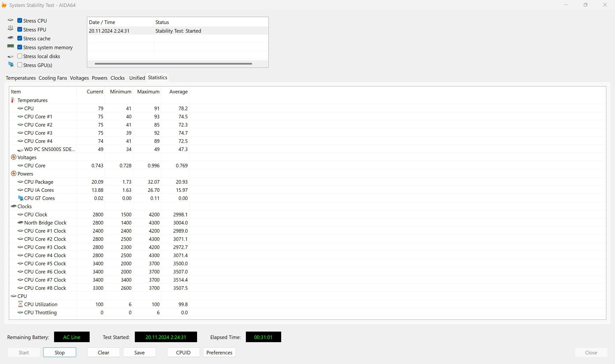Enable the Stress local disks checkbox
This screenshot has height=364, width=615.
click(20, 56)
